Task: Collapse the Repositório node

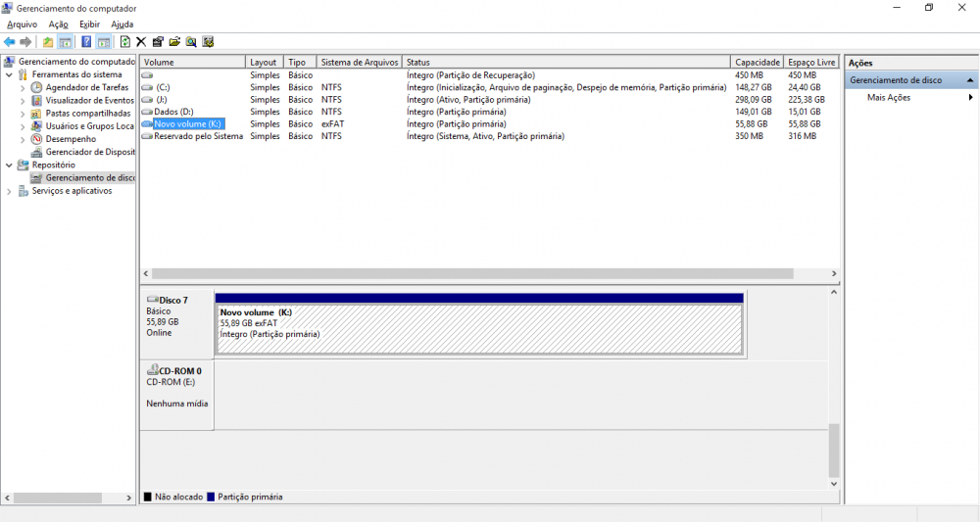Action: (9, 165)
